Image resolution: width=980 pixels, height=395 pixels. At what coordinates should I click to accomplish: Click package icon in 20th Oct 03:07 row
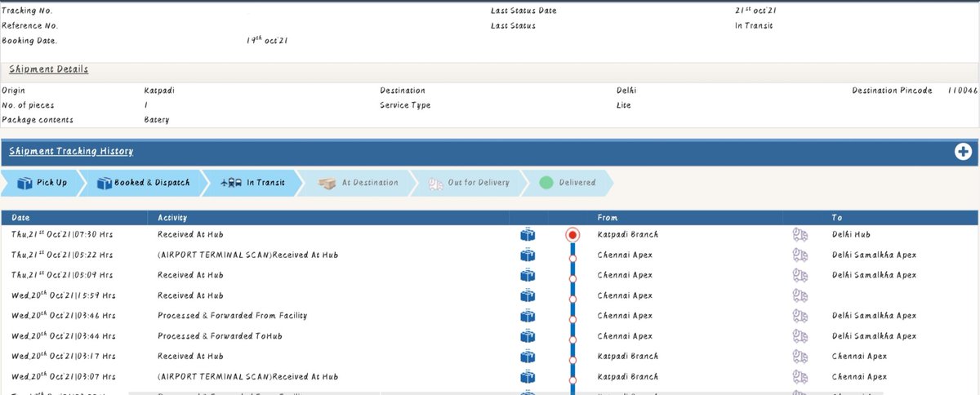coord(528,377)
